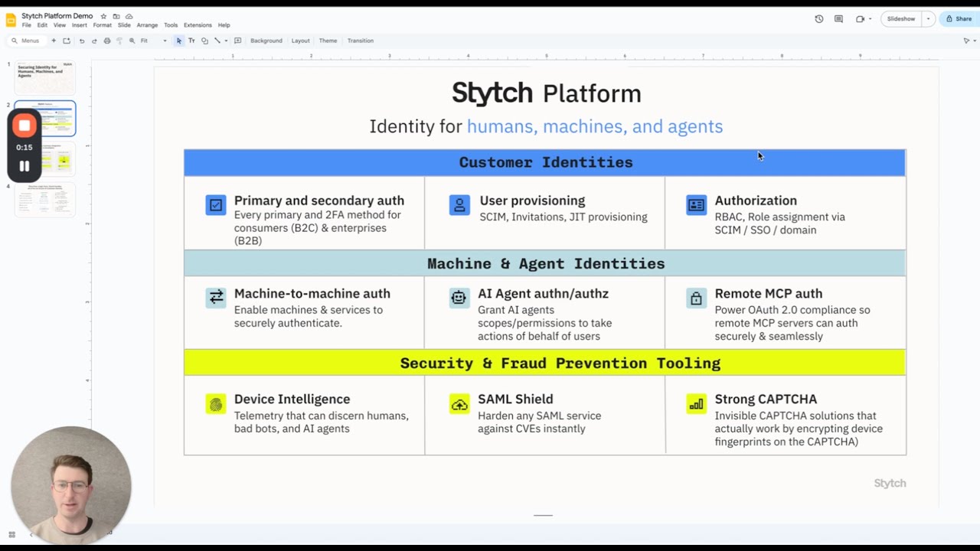Image resolution: width=980 pixels, height=551 pixels.
Task: Click the Redo arrow in toolbar
Action: (94, 41)
